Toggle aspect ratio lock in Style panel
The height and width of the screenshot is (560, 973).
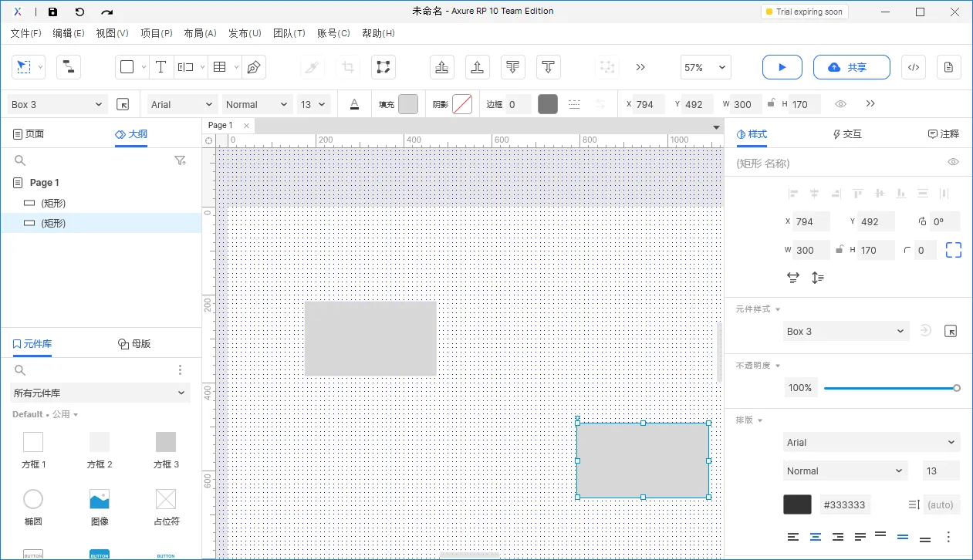pos(838,249)
